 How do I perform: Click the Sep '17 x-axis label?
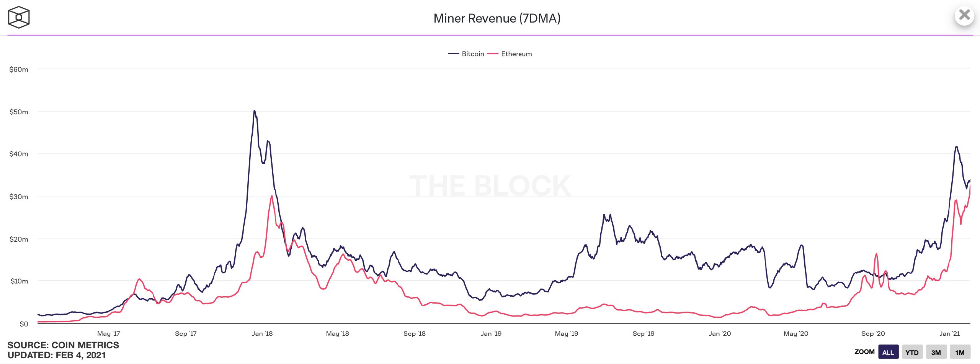click(x=186, y=333)
